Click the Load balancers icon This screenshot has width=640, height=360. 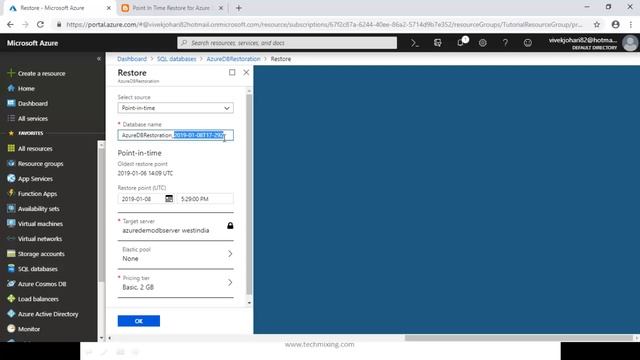(x=11, y=299)
